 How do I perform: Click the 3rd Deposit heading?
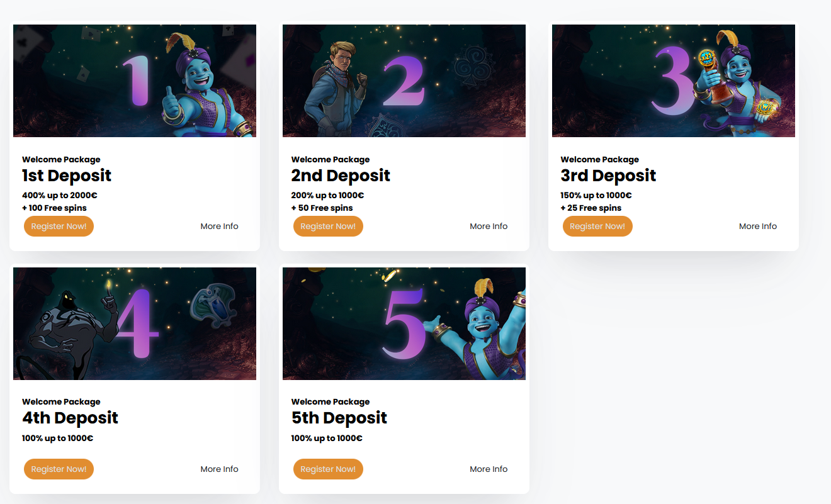click(x=609, y=176)
